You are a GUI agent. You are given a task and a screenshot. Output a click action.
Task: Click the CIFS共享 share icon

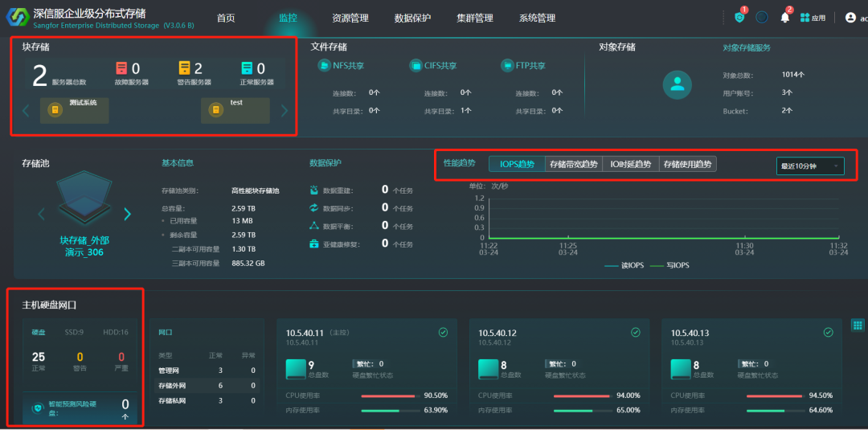[x=416, y=65]
